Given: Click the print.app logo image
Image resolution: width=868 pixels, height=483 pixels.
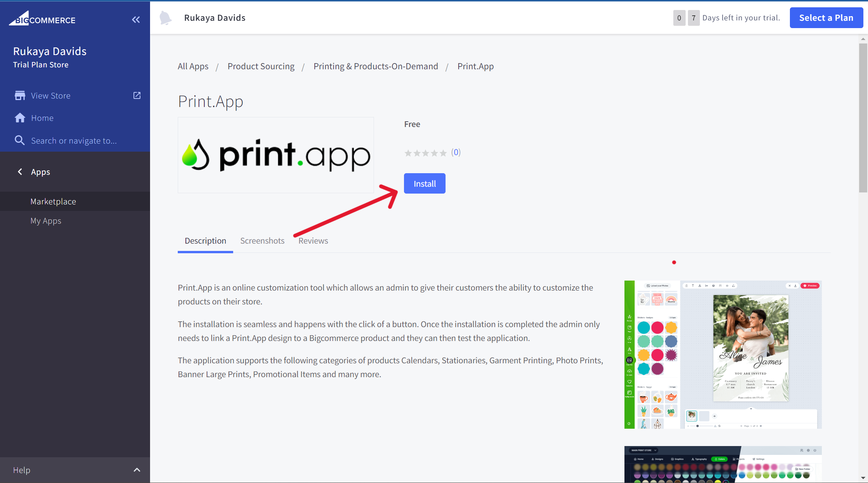Looking at the screenshot, I should pyautogui.click(x=275, y=155).
